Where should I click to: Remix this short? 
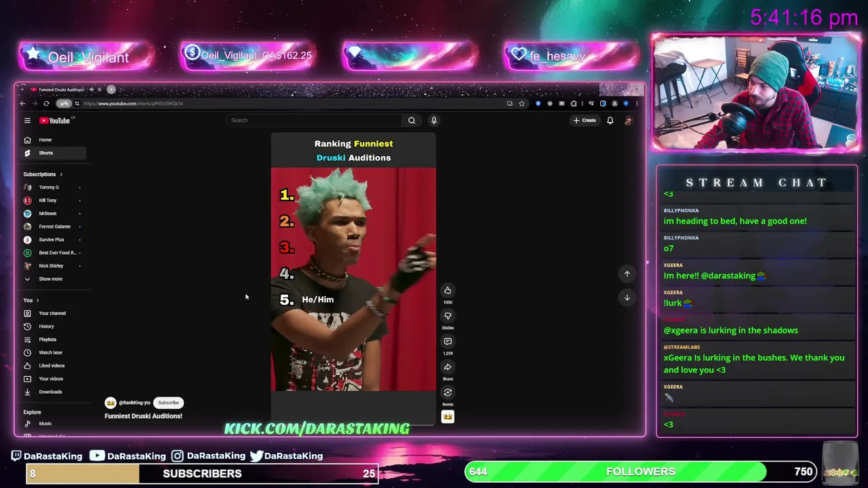coord(448,392)
